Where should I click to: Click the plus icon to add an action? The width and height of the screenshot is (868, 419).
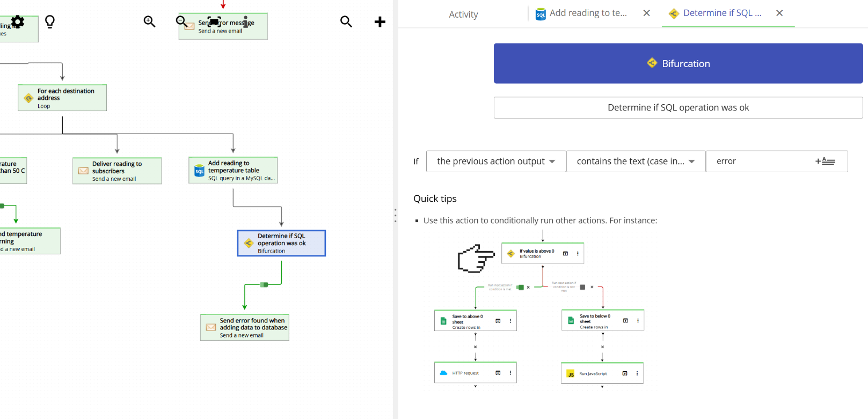380,21
